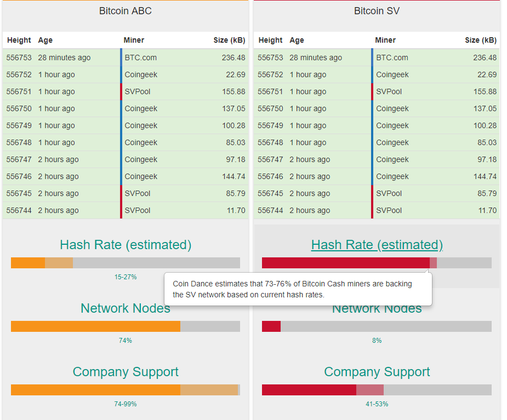Open the Bitcoin ABC Hash Rate (estimated) heading
The width and height of the screenshot is (507, 420).
[126, 245]
